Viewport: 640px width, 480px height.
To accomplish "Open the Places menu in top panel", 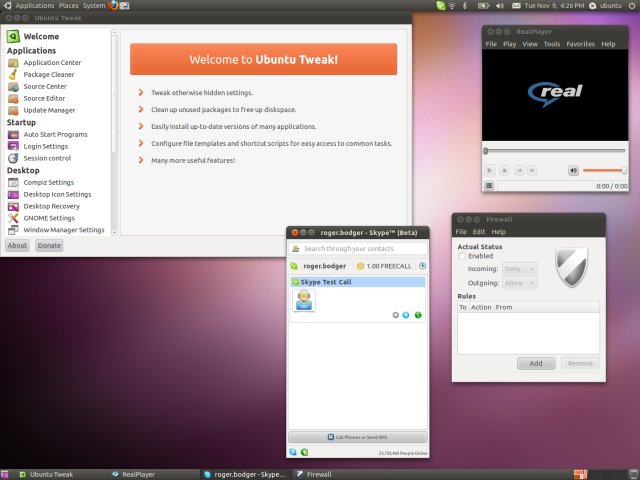I will tap(68, 6).
